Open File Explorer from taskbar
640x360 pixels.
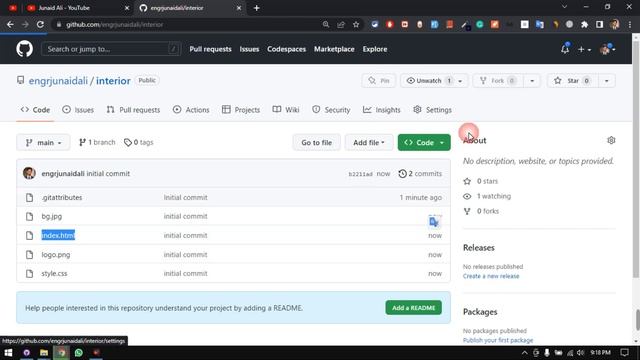pos(44,353)
